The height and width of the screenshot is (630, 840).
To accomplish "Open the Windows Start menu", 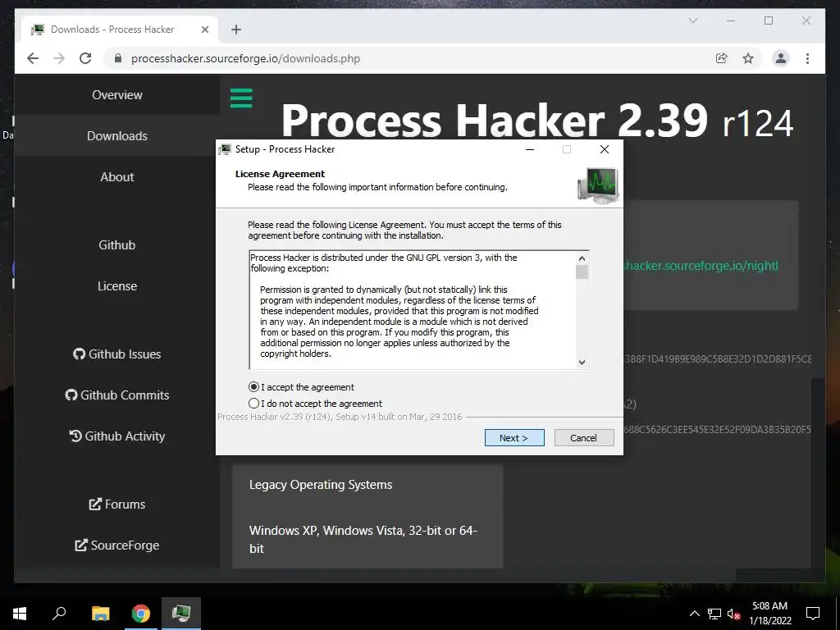I will point(20,614).
